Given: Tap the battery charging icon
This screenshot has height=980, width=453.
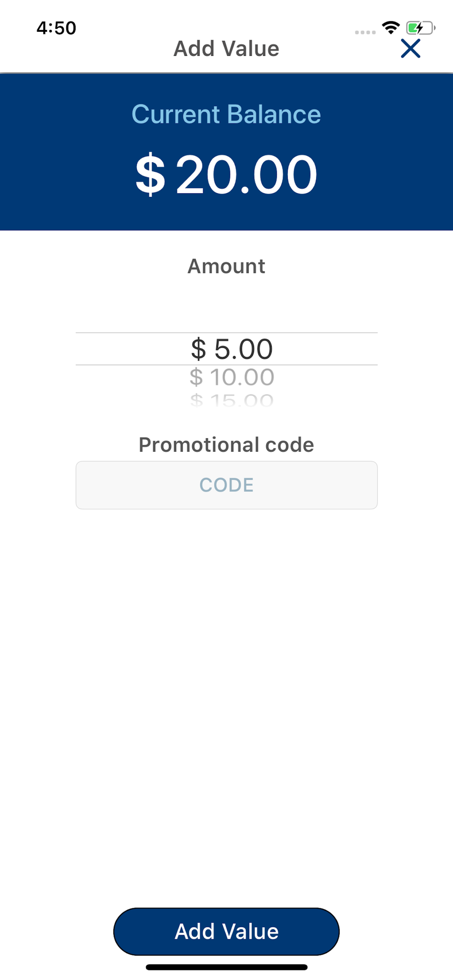Looking at the screenshot, I should (421, 28).
